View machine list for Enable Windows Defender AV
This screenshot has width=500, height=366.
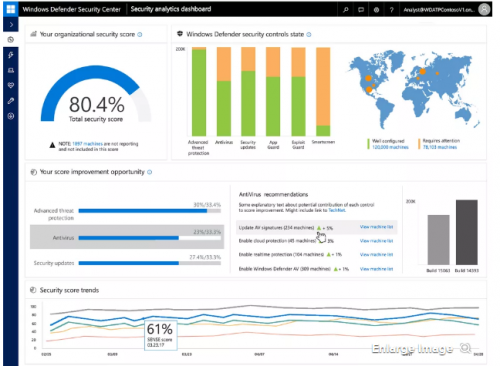(376, 269)
